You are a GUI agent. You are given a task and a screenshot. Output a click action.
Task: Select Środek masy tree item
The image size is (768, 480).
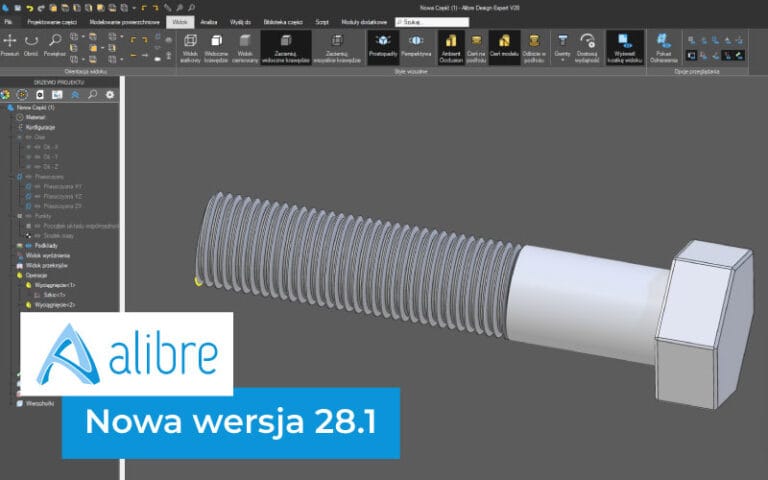[58, 236]
